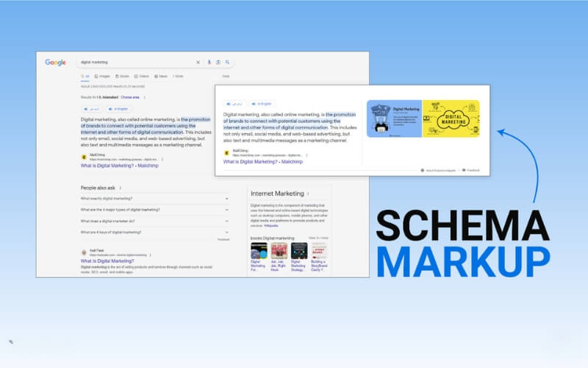
Task: Play 'In English' audio in main results page
Action: (118, 109)
